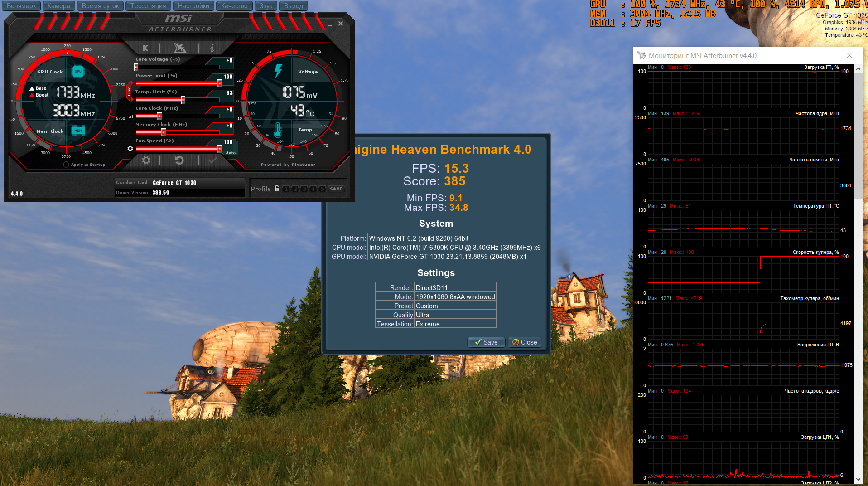
Task: Click the 'Тахометр кулера, об/мин' graph label
Action: (810, 298)
